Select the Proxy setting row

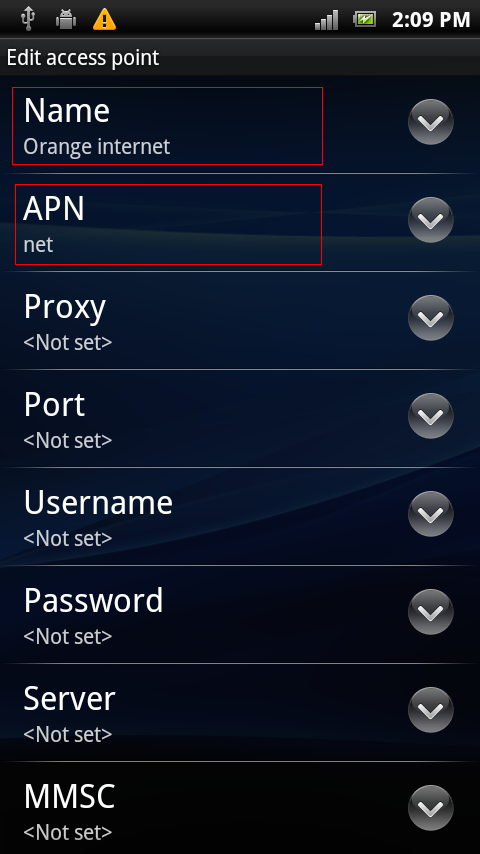coord(240,321)
